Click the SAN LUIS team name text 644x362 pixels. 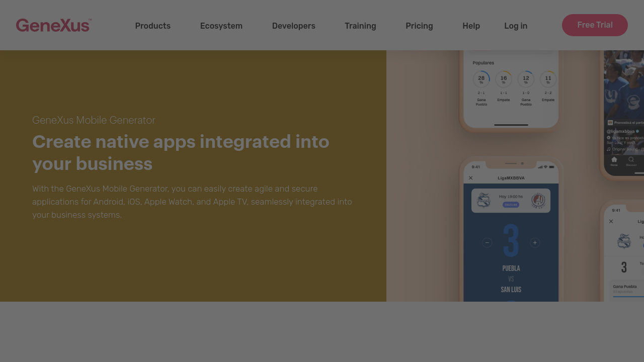coord(511,290)
